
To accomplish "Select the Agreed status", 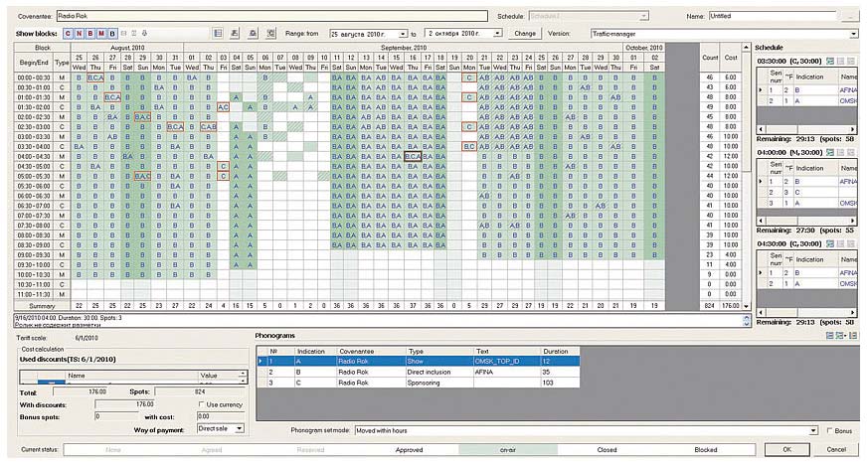I will coord(212,450).
